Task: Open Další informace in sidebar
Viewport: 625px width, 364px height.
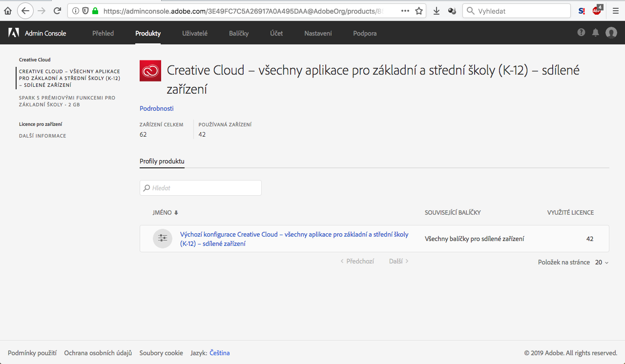Action: click(x=42, y=136)
